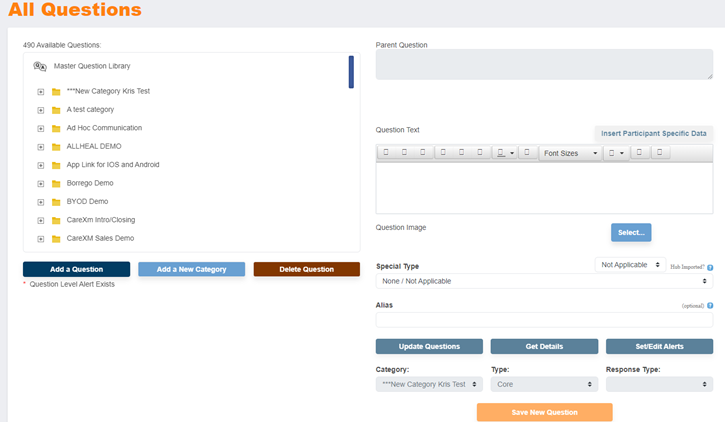Open the Hub Imported Not Applicable dropdown
This screenshot has height=422, width=725.
(x=630, y=264)
